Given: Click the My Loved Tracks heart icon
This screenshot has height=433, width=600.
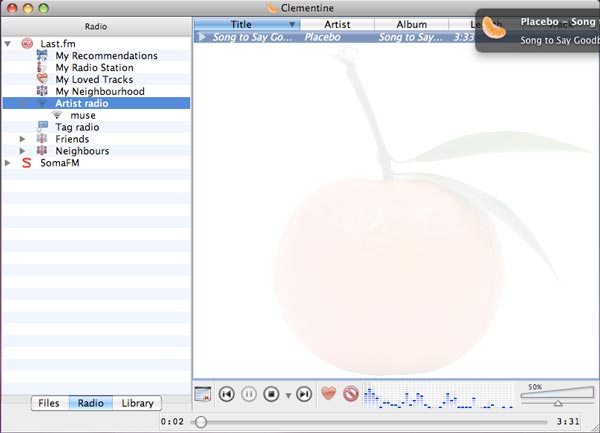Looking at the screenshot, I should (42, 79).
